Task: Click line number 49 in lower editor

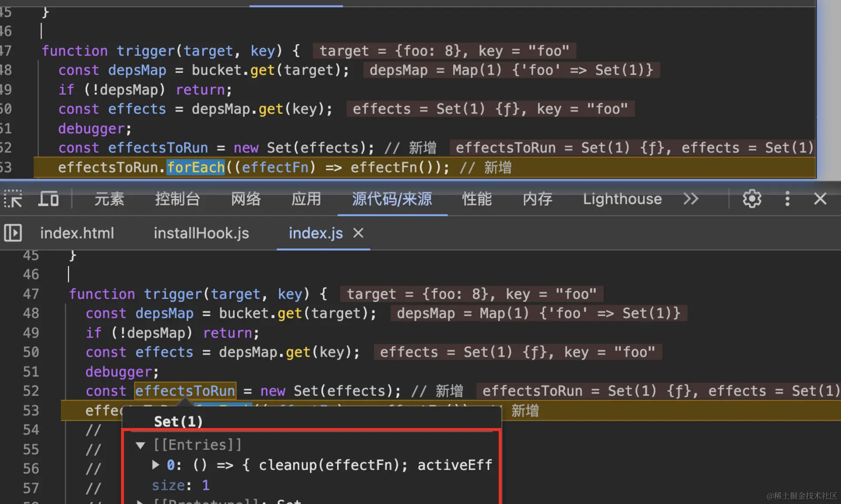Action: coord(31,333)
